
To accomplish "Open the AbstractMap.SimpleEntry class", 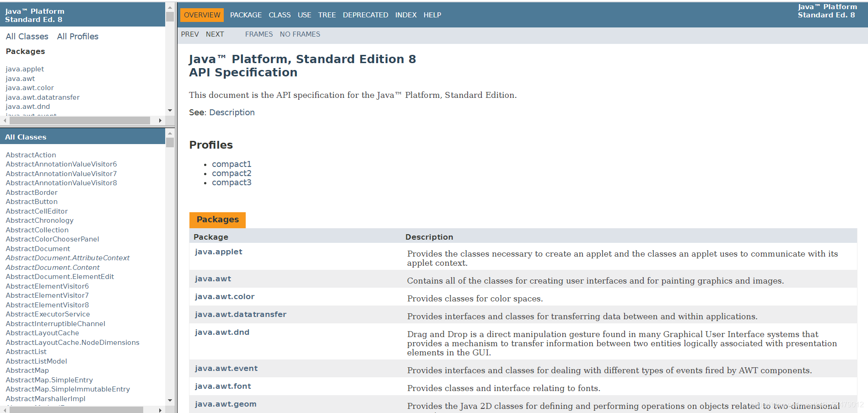I will 49,380.
